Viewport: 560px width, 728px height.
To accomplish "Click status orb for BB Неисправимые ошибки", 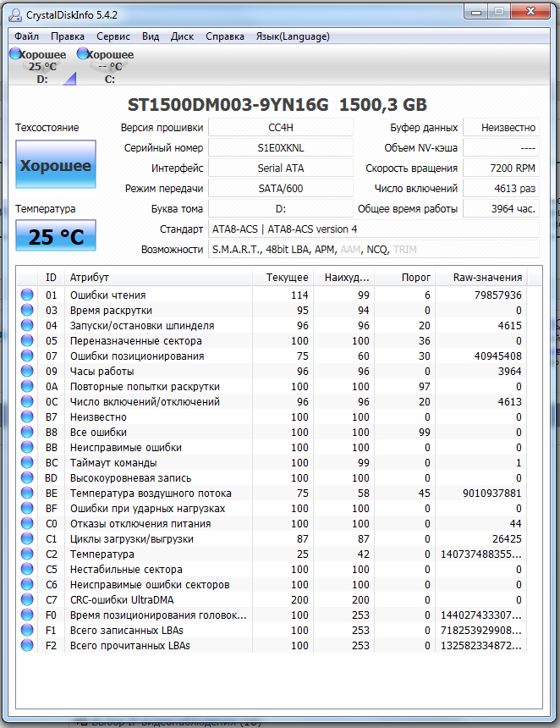I will 27,447.
